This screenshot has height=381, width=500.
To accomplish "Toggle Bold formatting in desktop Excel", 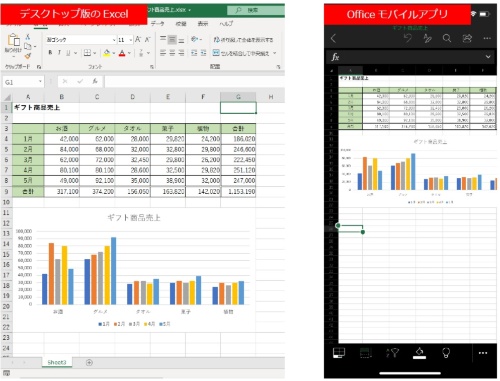I will pyautogui.click(x=50, y=52).
